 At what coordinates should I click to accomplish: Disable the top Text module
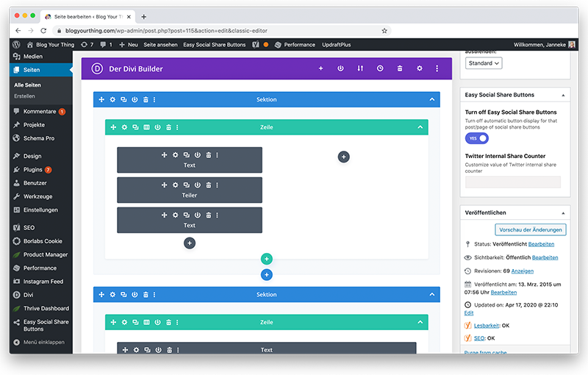[x=197, y=155]
